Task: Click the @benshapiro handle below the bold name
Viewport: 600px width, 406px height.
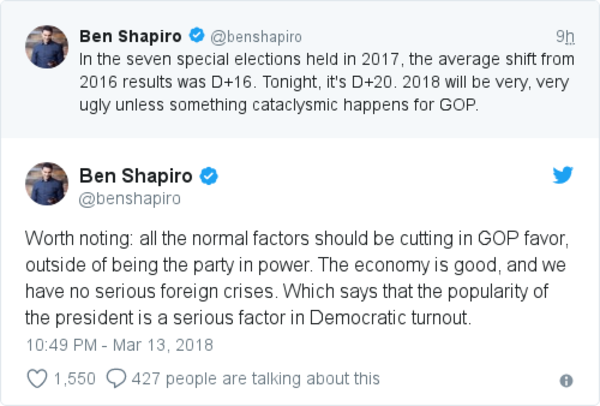Action: pos(130,198)
